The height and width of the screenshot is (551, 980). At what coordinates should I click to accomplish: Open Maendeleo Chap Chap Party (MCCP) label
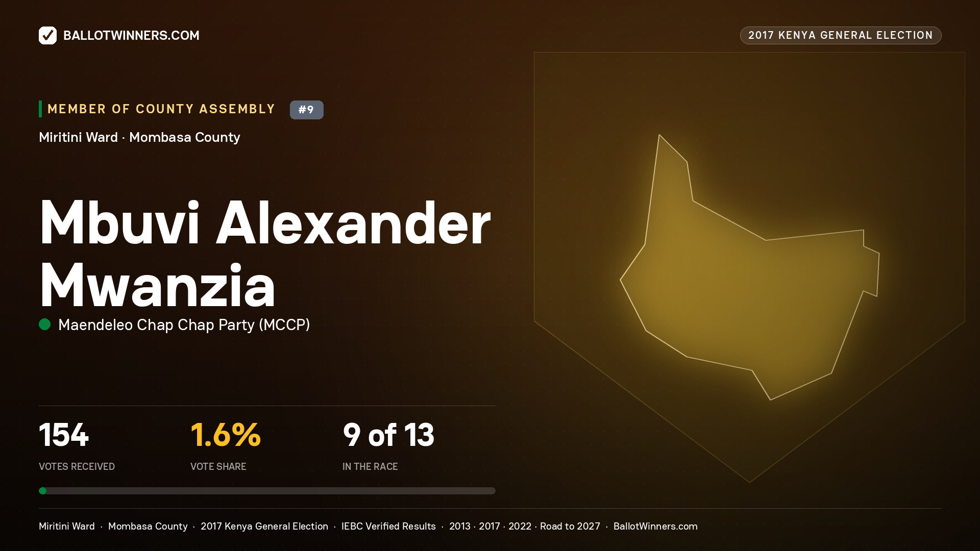[184, 325]
